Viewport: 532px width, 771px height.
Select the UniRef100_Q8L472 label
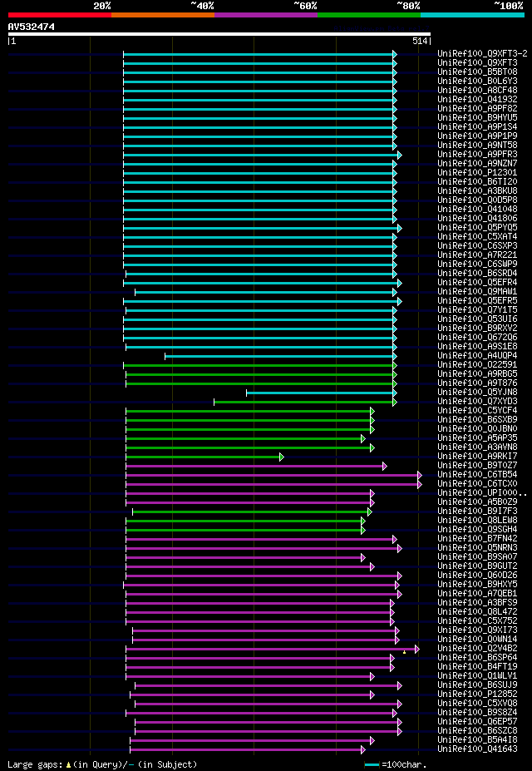477,613
